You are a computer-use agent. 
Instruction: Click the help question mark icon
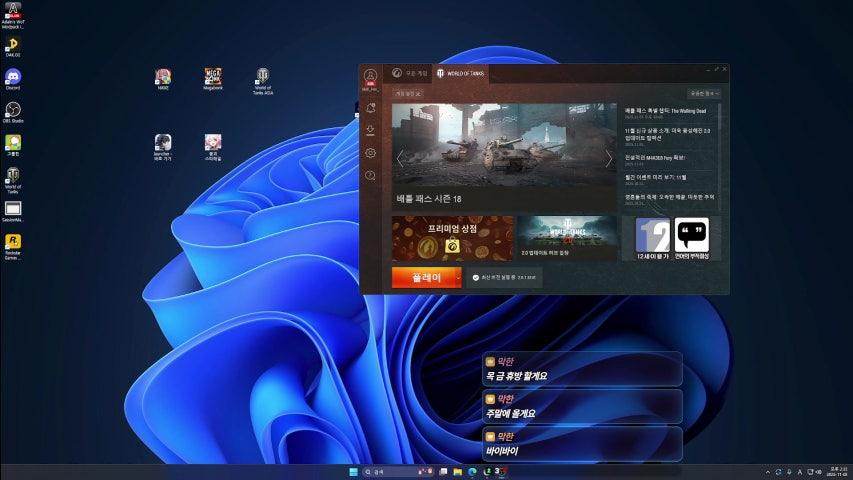click(x=371, y=176)
